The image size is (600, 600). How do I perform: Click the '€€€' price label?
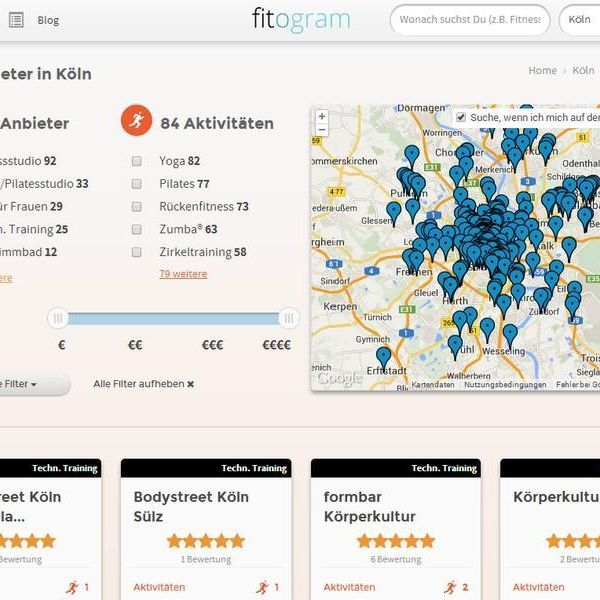(x=212, y=345)
